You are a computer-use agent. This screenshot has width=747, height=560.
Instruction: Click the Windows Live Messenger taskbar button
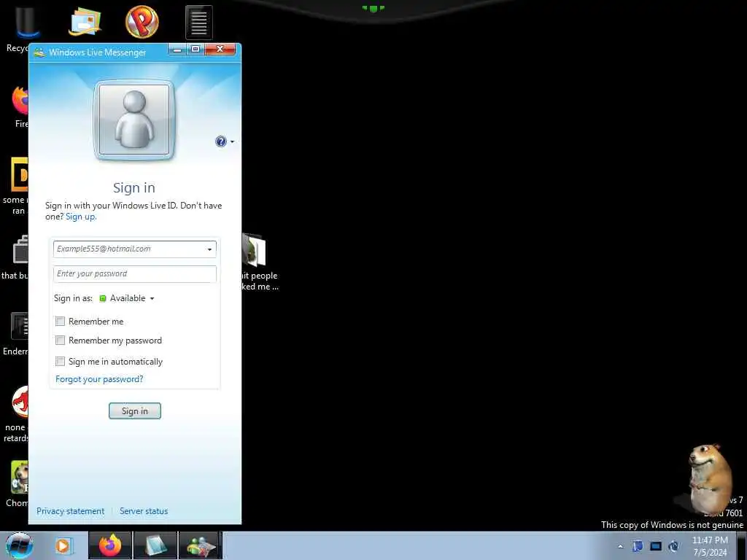pos(200,545)
